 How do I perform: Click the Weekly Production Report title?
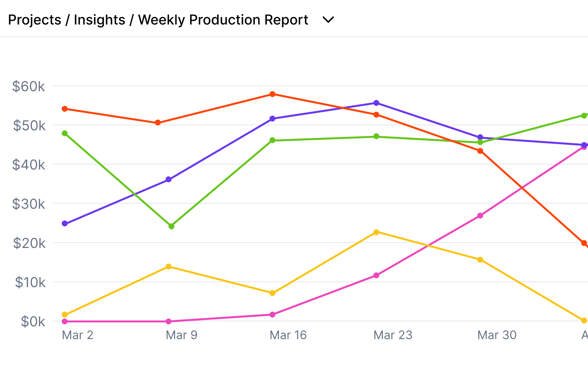(x=223, y=20)
